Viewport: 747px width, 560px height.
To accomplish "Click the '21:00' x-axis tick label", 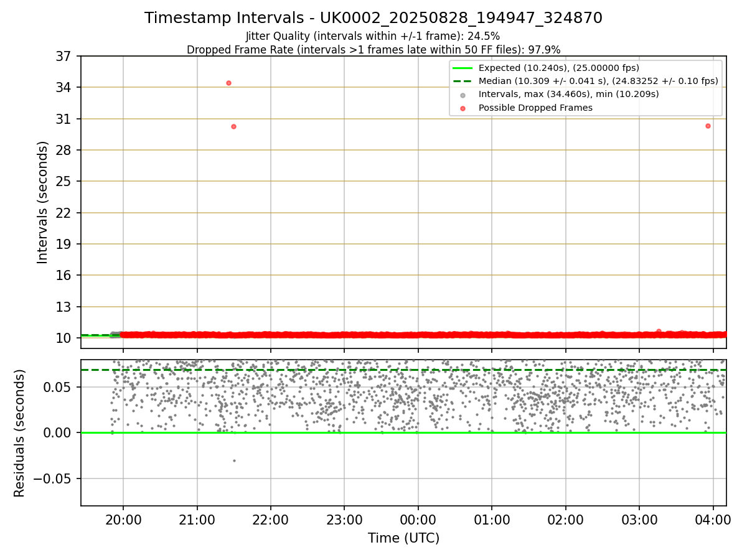I will pos(197,519).
